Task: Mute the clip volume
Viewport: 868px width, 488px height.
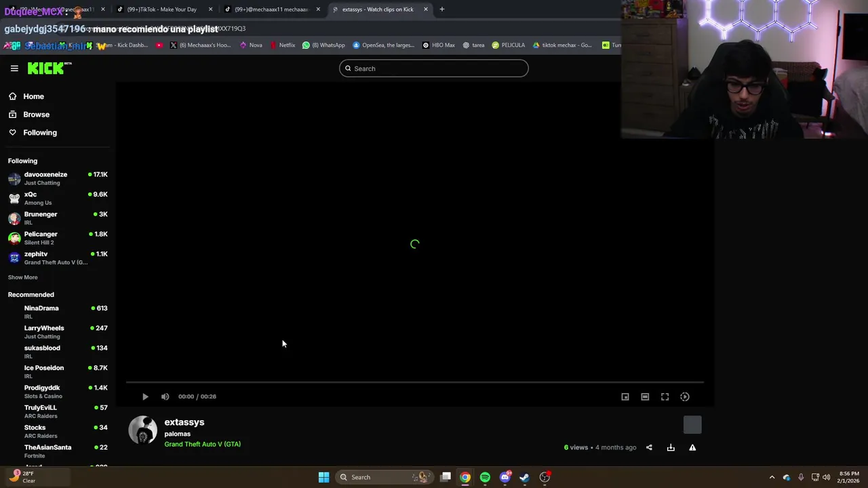Action: (x=165, y=396)
